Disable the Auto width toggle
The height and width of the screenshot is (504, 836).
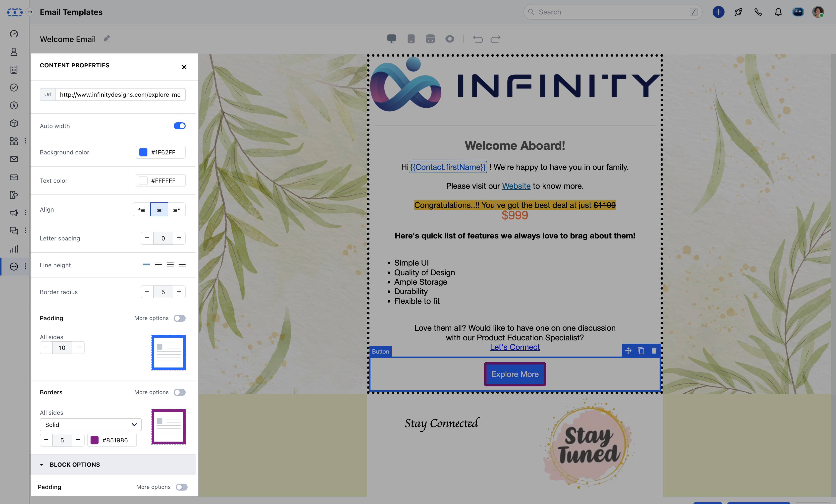[x=179, y=126]
